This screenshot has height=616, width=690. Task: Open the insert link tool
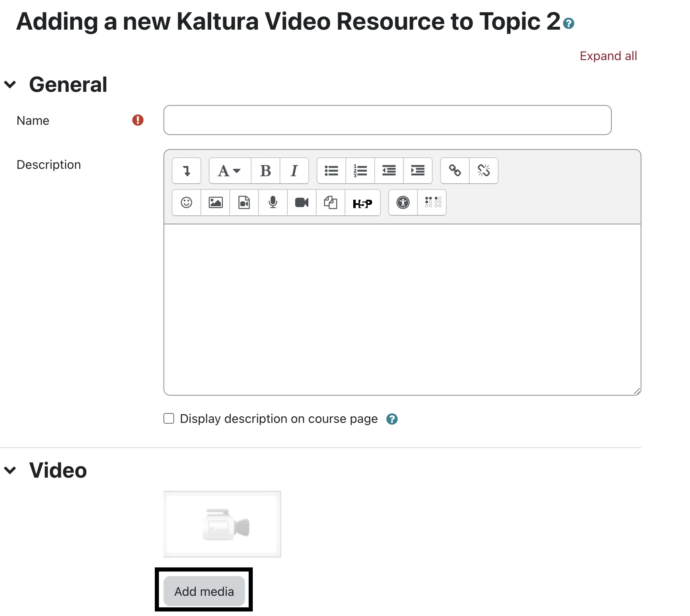point(455,170)
